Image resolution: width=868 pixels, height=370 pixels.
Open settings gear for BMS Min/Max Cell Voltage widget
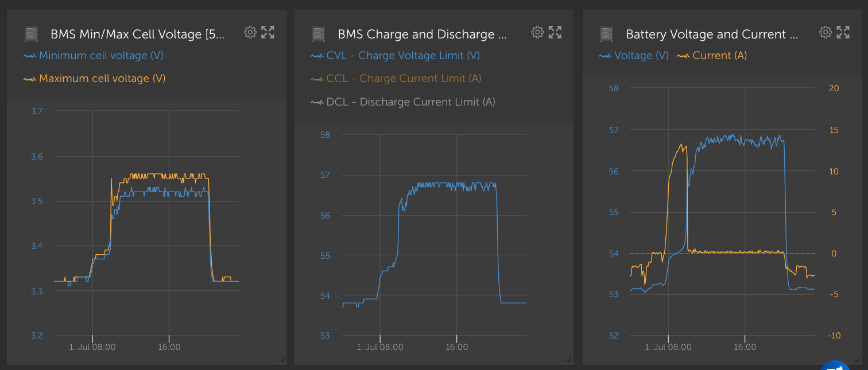(250, 32)
